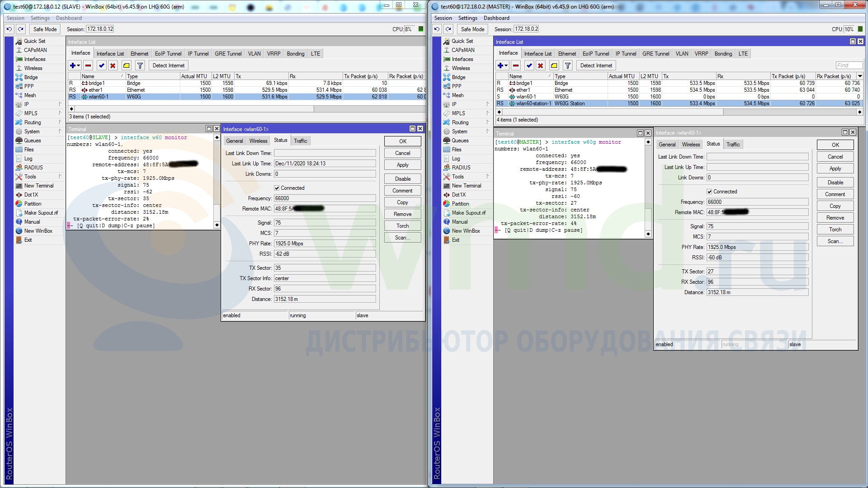
Task: Open Queues in SLAVE sidebar
Action: (x=32, y=141)
